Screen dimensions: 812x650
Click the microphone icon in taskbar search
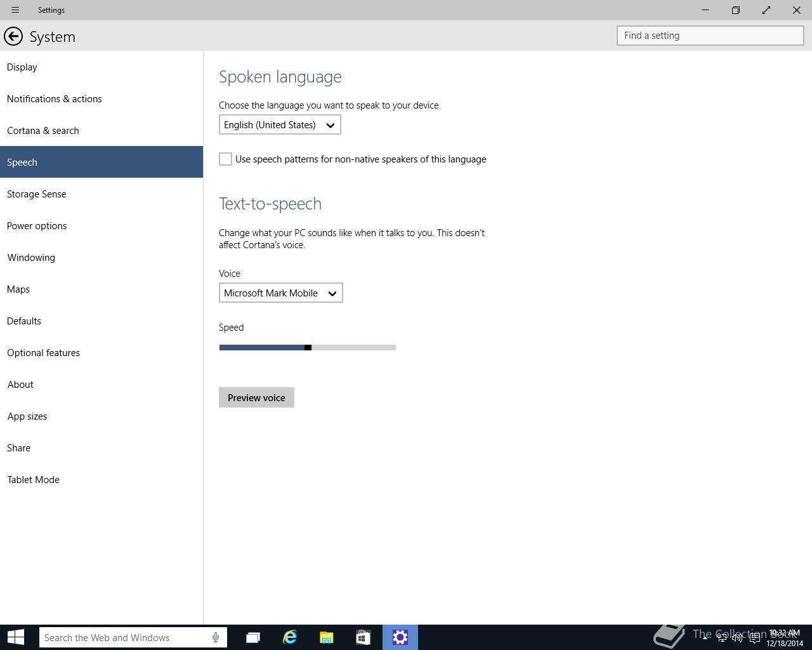click(x=216, y=637)
